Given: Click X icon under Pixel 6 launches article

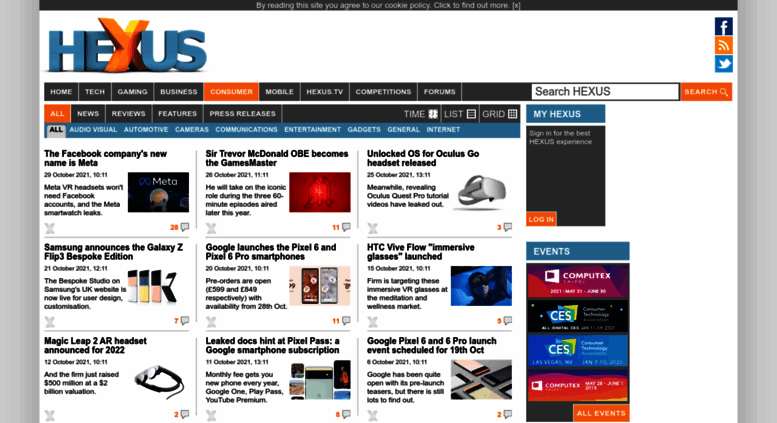Looking at the screenshot, I should pyautogui.click(x=211, y=322).
